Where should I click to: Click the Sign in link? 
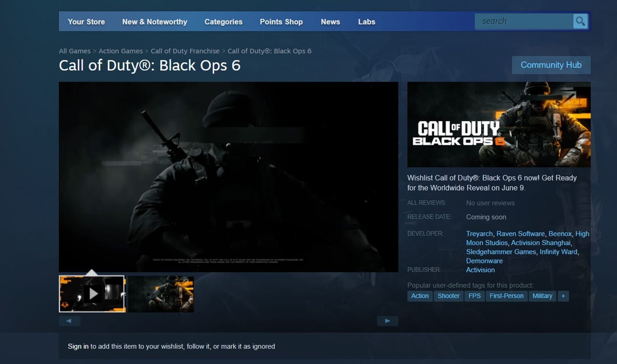(78, 346)
